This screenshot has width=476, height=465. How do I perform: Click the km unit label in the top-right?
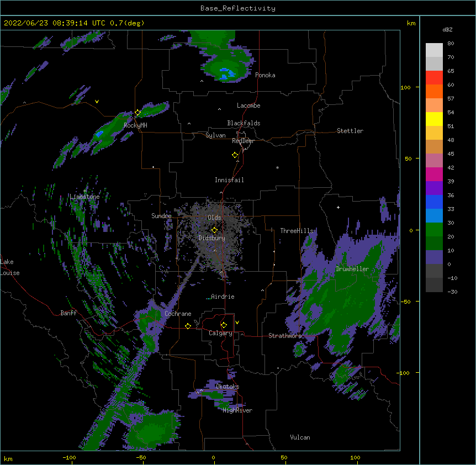point(411,23)
